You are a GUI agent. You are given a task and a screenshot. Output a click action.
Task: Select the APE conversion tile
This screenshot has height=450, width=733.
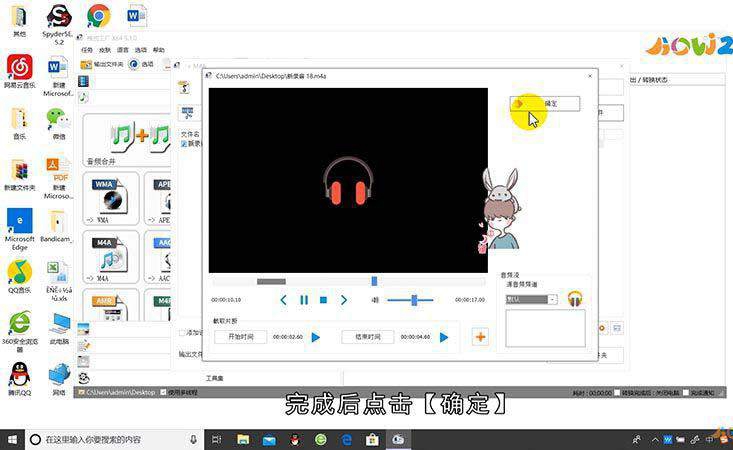[158, 198]
